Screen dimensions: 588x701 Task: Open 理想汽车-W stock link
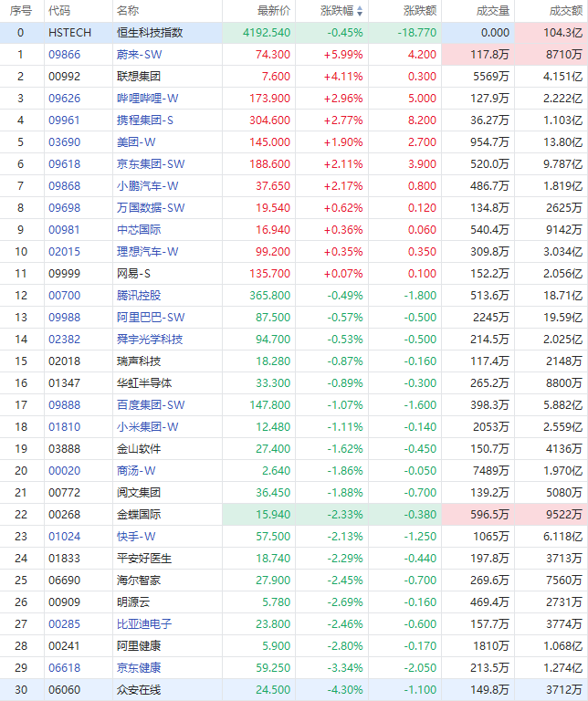(147, 252)
